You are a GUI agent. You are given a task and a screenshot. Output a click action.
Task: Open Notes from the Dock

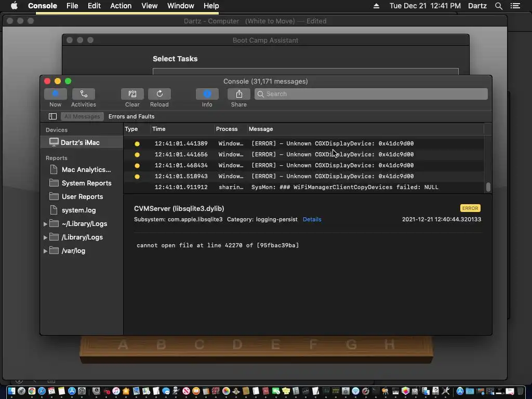click(61, 391)
